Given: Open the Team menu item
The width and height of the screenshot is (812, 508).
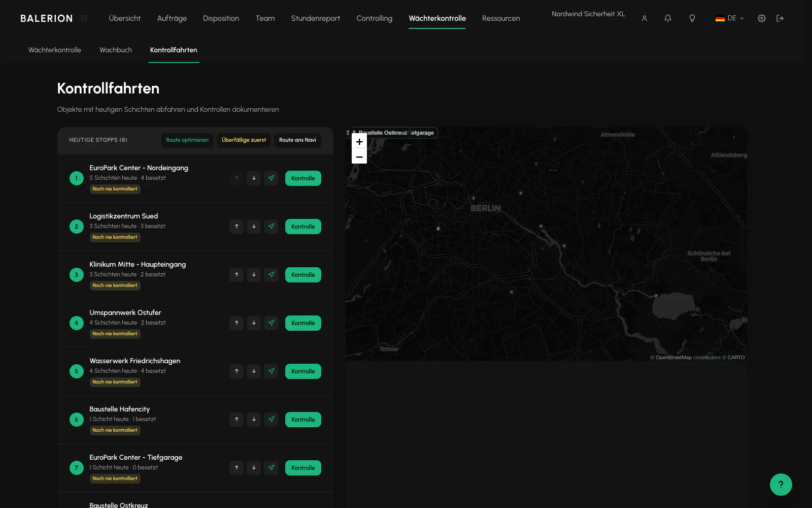Looking at the screenshot, I should pyautogui.click(x=265, y=18).
